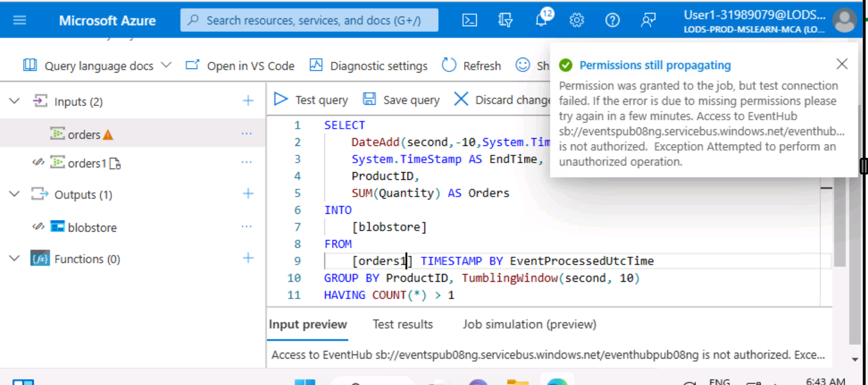Open File Explorer from the taskbar

point(518,382)
